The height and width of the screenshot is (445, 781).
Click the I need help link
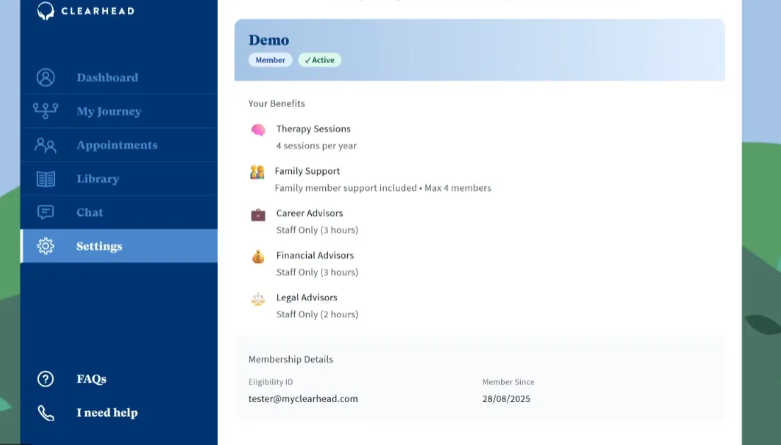point(107,413)
